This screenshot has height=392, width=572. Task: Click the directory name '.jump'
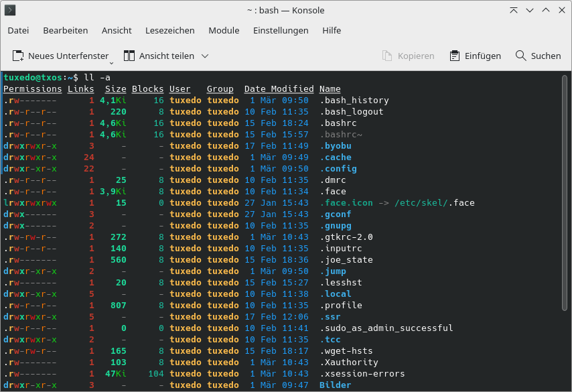coord(333,271)
